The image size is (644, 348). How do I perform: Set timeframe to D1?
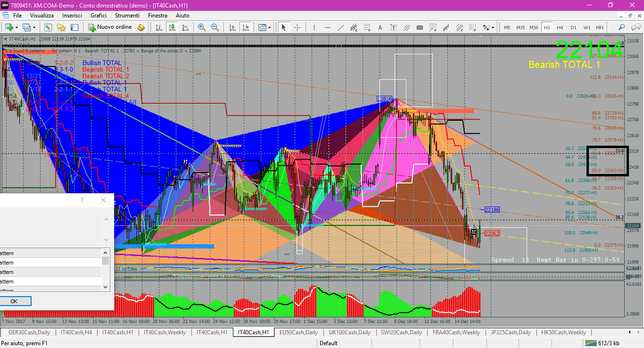tap(573, 27)
